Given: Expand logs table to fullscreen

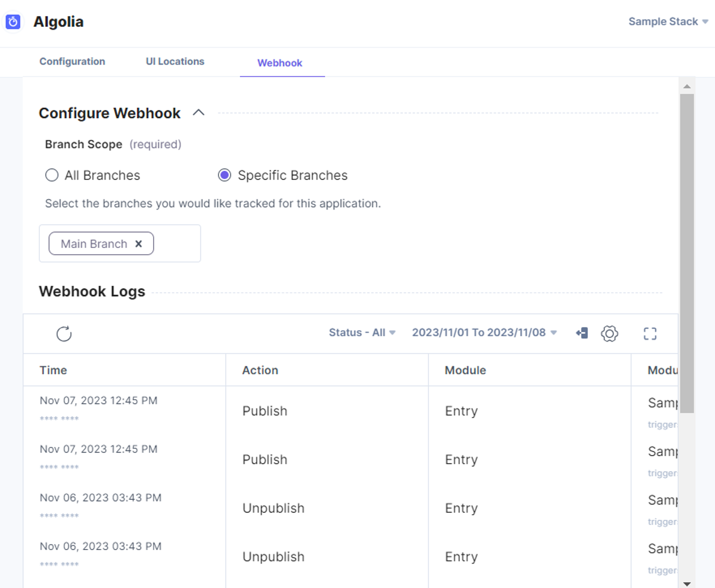Looking at the screenshot, I should point(650,334).
